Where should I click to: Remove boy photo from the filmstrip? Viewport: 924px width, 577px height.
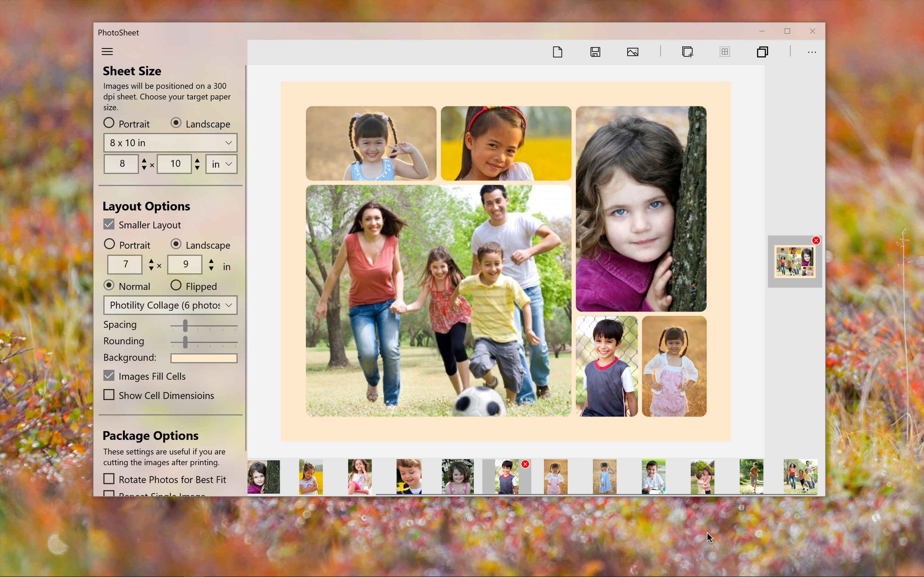pos(526,464)
